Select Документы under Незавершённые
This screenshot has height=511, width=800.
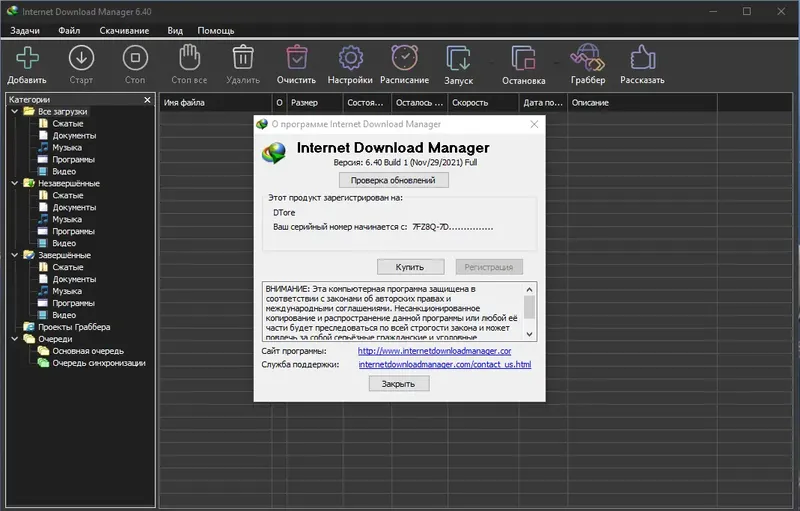pyautogui.click(x=74, y=207)
